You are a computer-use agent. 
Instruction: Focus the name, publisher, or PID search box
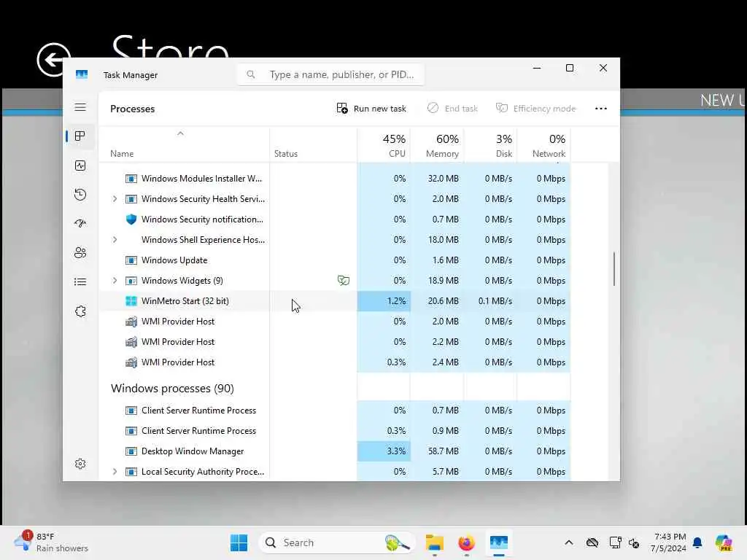point(330,75)
